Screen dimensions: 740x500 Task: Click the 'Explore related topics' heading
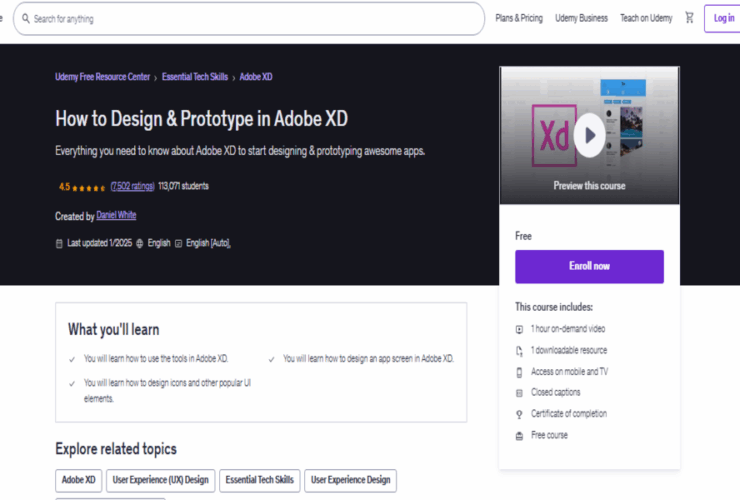(x=116, y=449)
